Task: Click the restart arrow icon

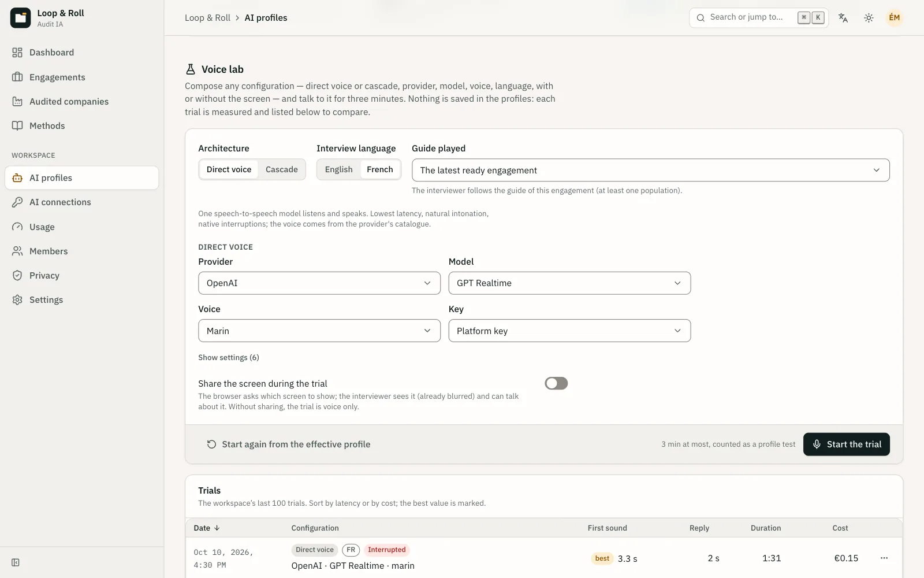Action: pos(211,444)
